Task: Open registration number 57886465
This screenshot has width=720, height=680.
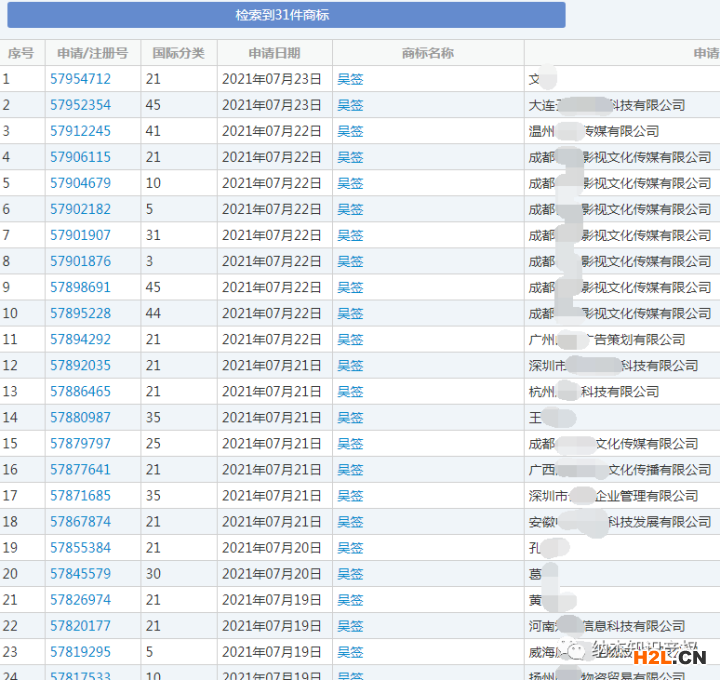Action: point(80,391)
